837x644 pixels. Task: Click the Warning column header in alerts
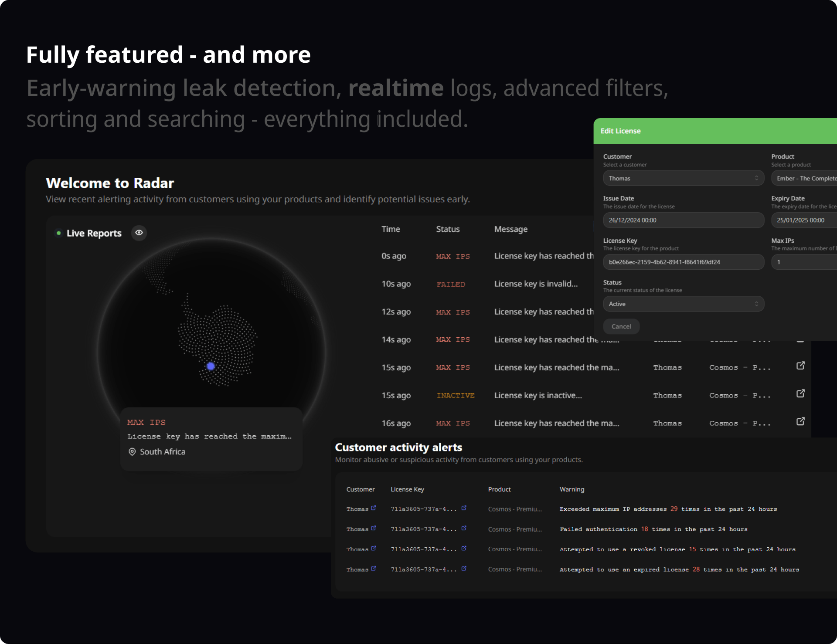pos(572,489)
